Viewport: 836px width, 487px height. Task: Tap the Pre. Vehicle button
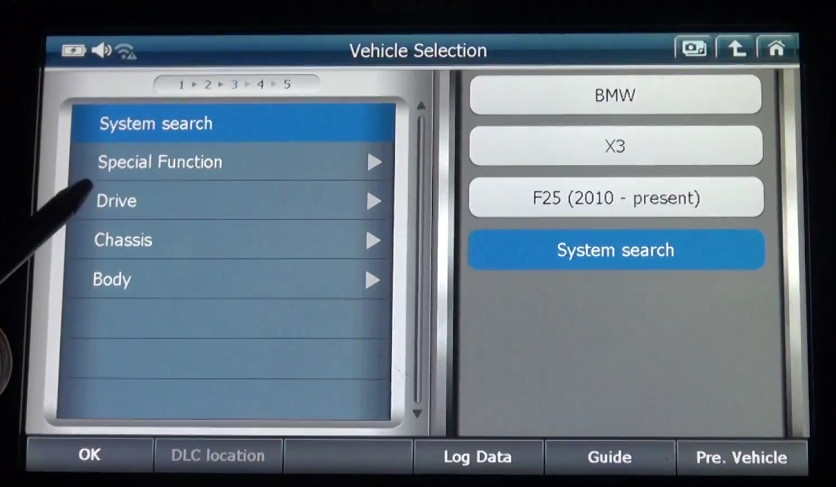tap(742, 458)
